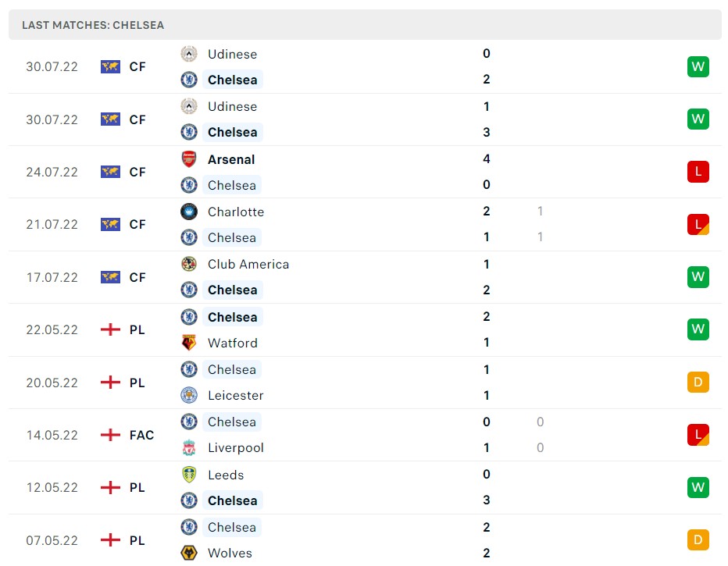Select the Arsenal club crest icon
Viewport: 728px width, 566px height.
point(188,158)
